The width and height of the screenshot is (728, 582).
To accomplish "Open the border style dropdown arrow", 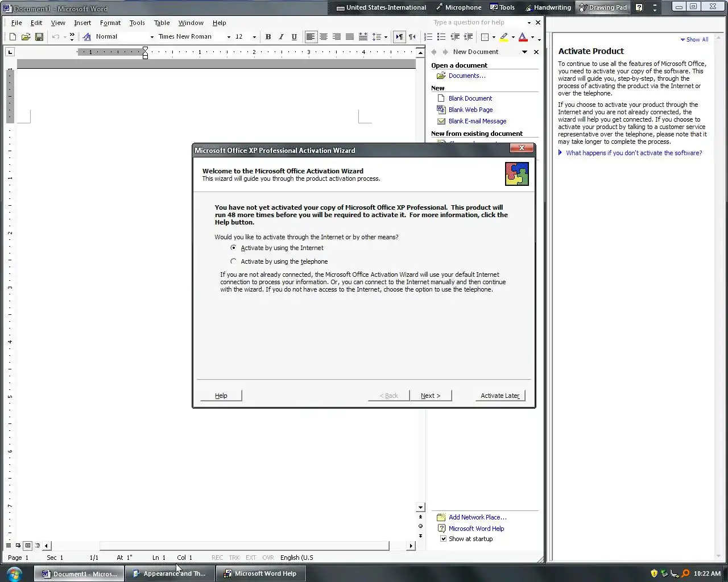I will pyautogui.click(x=494, y=38).
